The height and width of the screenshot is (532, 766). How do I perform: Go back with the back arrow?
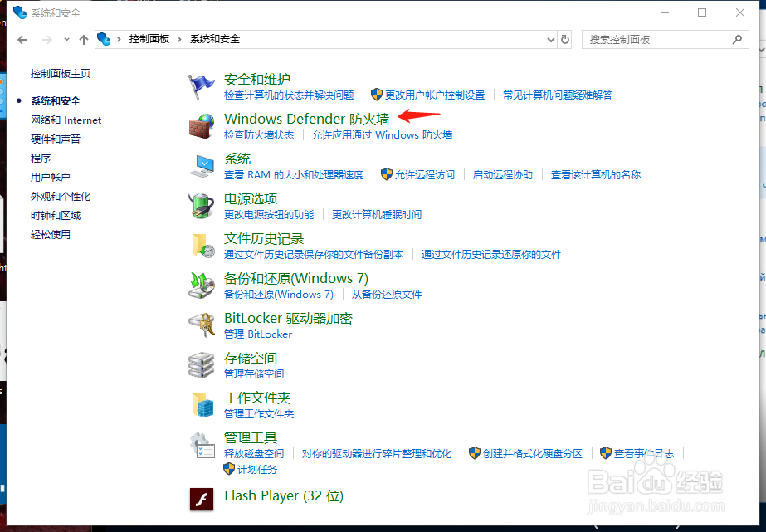[22, 40]
